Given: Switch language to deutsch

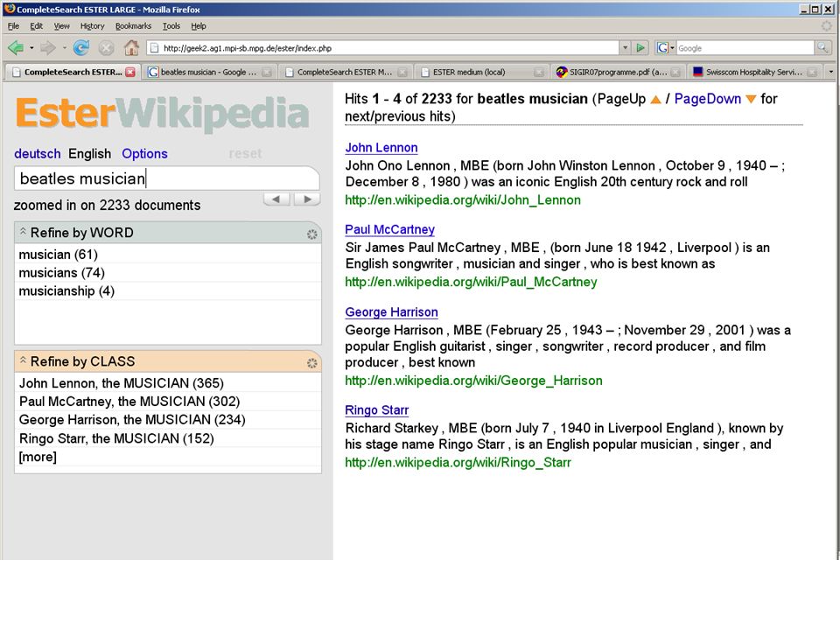Looking at the screenshot, I should (38, 154).
